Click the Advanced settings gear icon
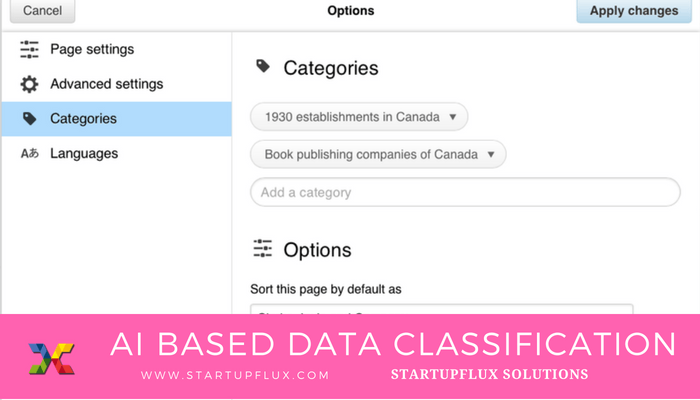700x400 pixels. pos(29,84)
